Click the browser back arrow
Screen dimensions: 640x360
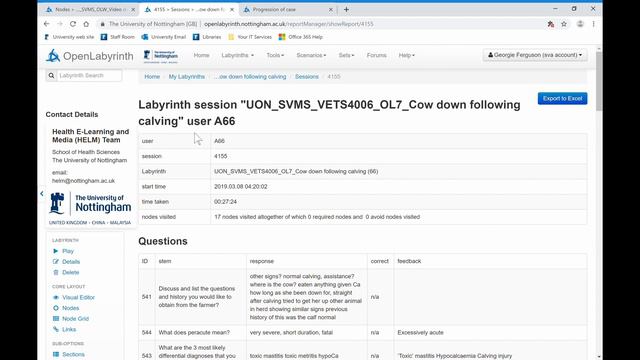47,24
